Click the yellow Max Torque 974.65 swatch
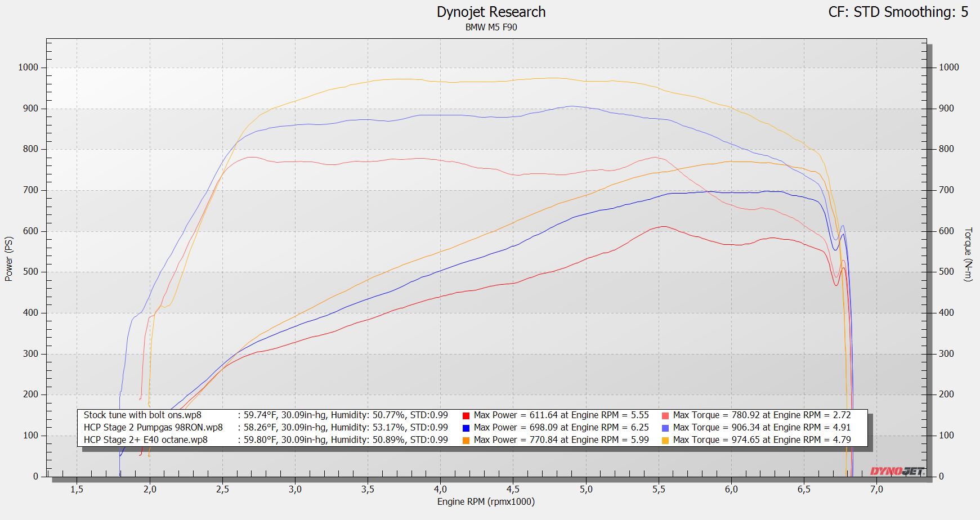Screen dimensions: 980x520 (665, 441)
